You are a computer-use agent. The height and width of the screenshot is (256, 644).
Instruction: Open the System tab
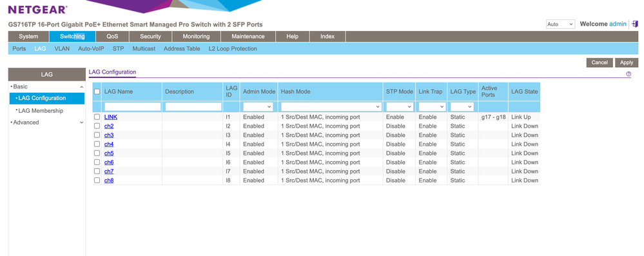[28, 37]
